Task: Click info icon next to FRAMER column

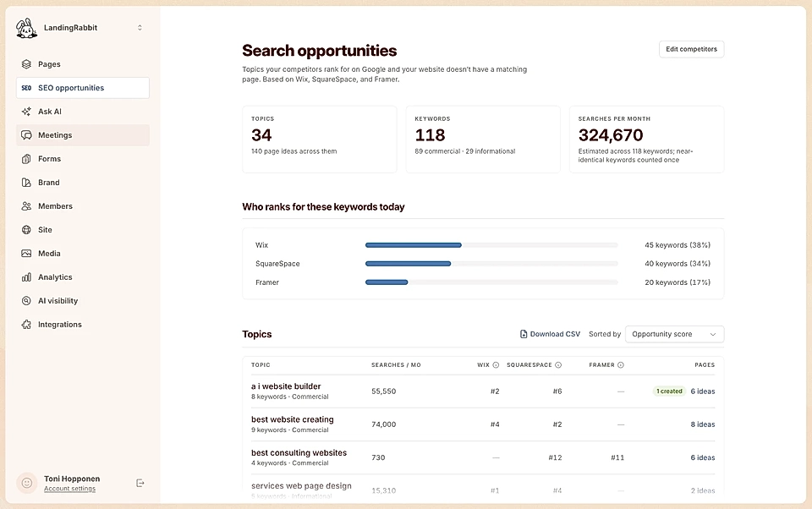Action: pos(621,365)
